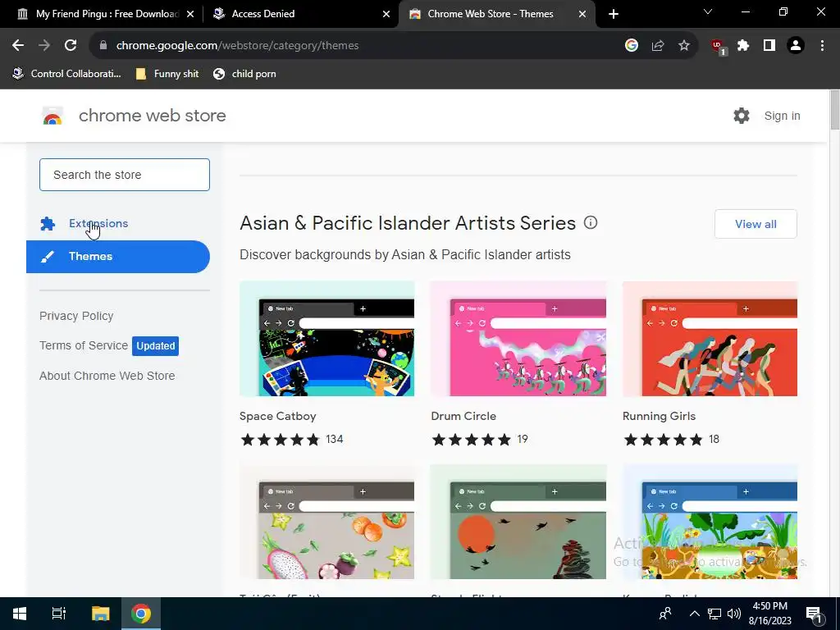The height and width of the screenshot is (630, 840).
Task: Click the Space Catboy title text
Action: pyautogui.click(x=277, y=416)
